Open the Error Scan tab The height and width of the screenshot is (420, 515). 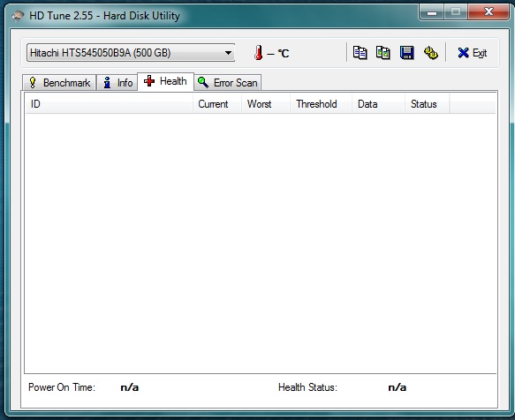228,83
